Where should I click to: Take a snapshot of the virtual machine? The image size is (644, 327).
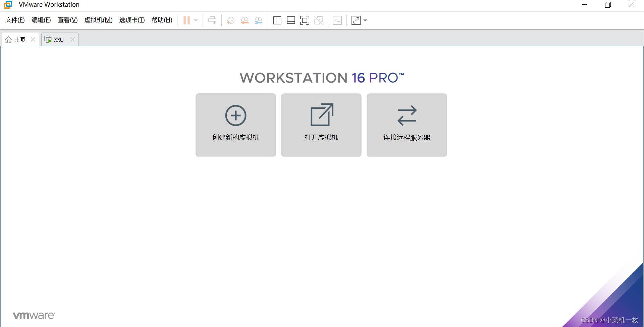(230, 20)
